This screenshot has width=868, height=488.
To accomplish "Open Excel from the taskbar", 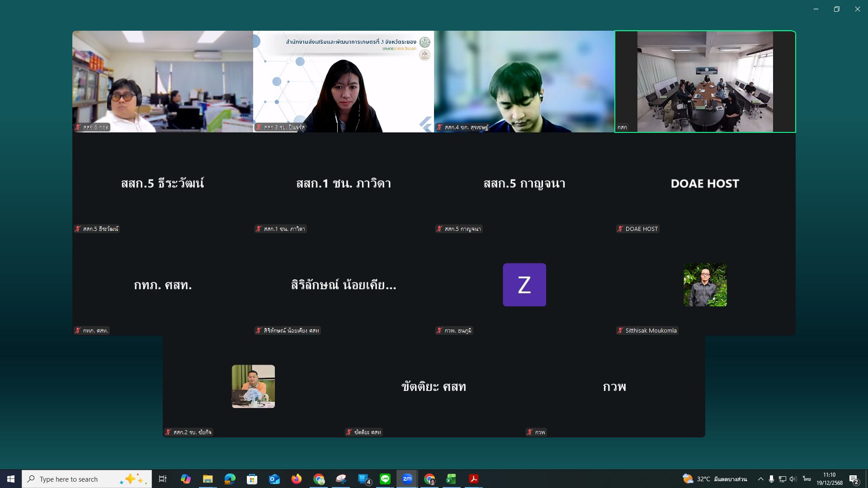I will (451, 479).
